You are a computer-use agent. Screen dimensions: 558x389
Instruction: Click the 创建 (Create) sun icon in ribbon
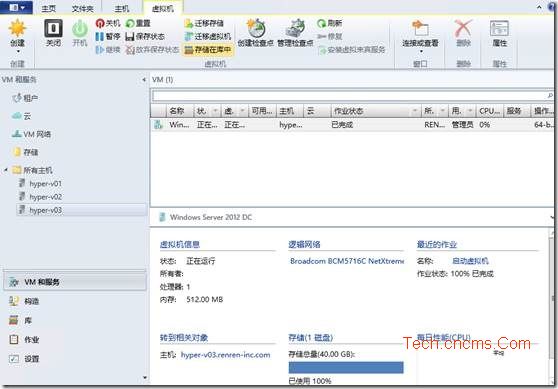pos(17,28)
